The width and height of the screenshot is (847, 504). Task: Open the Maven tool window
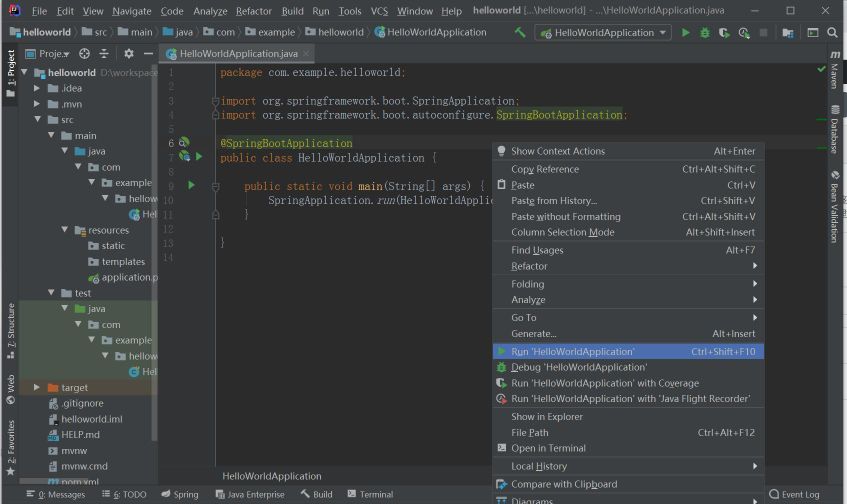tap(835, 70)
